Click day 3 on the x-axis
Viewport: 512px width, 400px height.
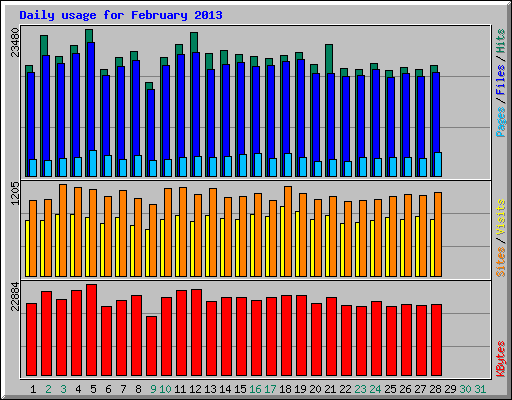pyautogui.click(x=63, y=389)
